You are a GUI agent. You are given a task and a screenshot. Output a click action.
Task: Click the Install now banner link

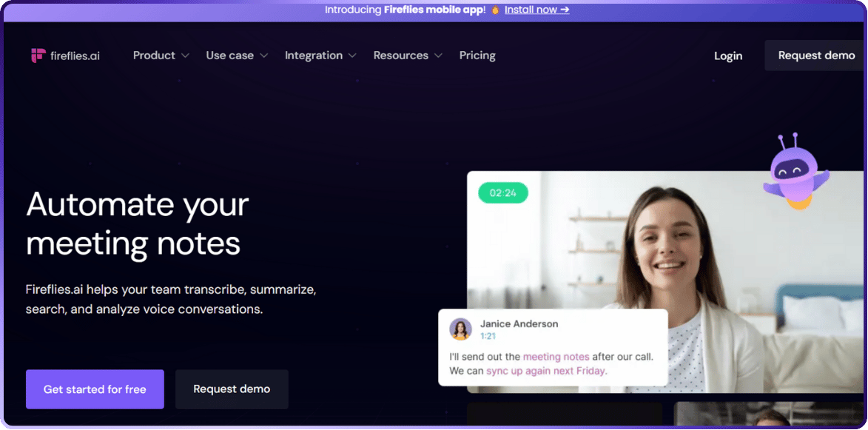(537, 10)
